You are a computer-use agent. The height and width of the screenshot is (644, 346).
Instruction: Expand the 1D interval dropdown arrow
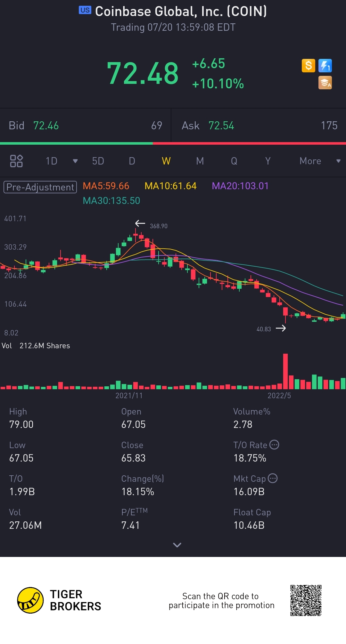pos(75,161)
